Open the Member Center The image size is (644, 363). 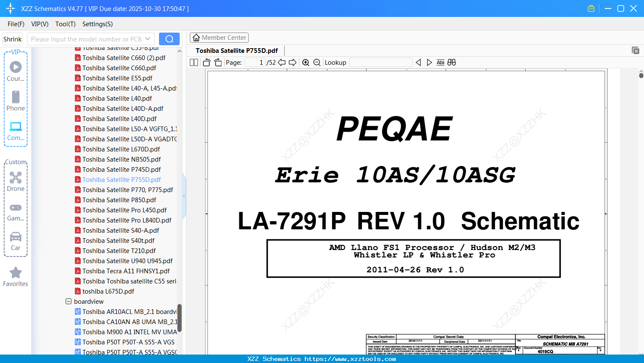(219, 38)
